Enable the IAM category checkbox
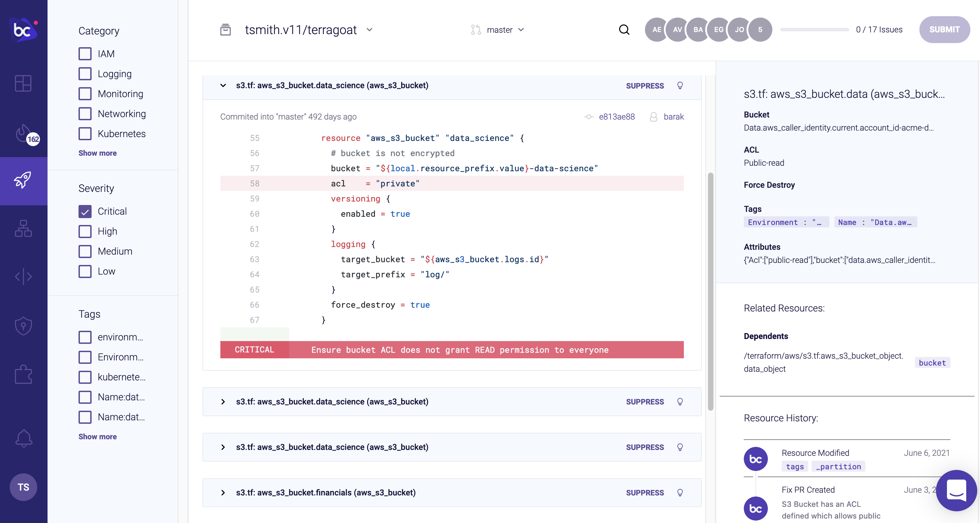This screenshot has height=523, width=980. point(85,54)
